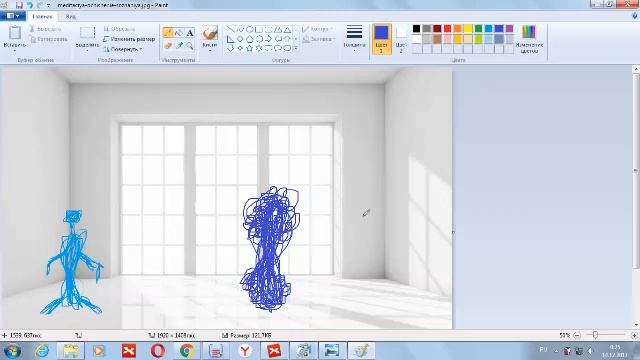Image resolution: width=640 pixels, height=360 pixels.
Task: Choose the Curve shape
Action: (x=240, y=30)
